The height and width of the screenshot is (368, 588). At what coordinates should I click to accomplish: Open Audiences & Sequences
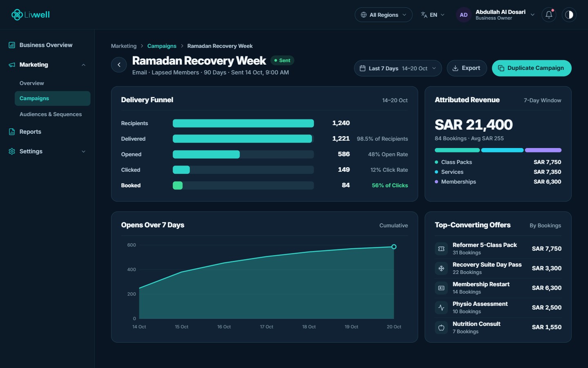pos(52,114)
